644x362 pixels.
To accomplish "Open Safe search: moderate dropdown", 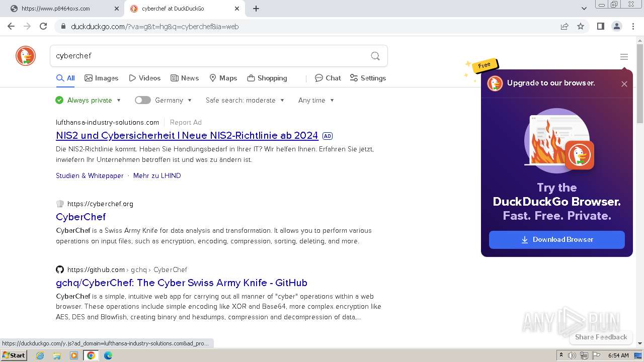I will pyautogui.click(x=245, y=100).
